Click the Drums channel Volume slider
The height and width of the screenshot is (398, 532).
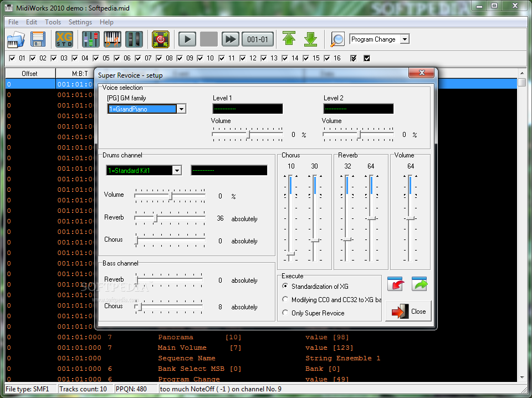(x=170, y=196)
